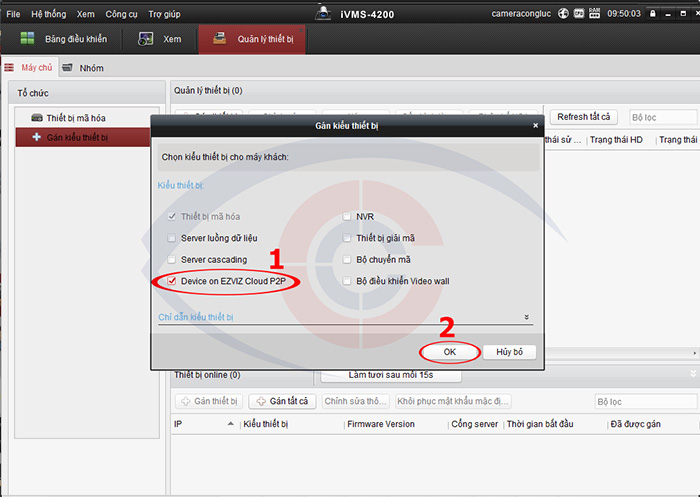Screen dimensions: 700x497
Task: Click the plus icon on Gán thiết bị
Action: (186, 401)
